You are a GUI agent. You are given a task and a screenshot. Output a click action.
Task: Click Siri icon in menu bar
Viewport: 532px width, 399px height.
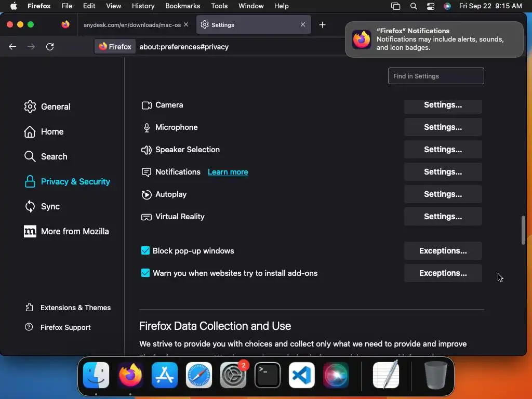coord(447,6)
